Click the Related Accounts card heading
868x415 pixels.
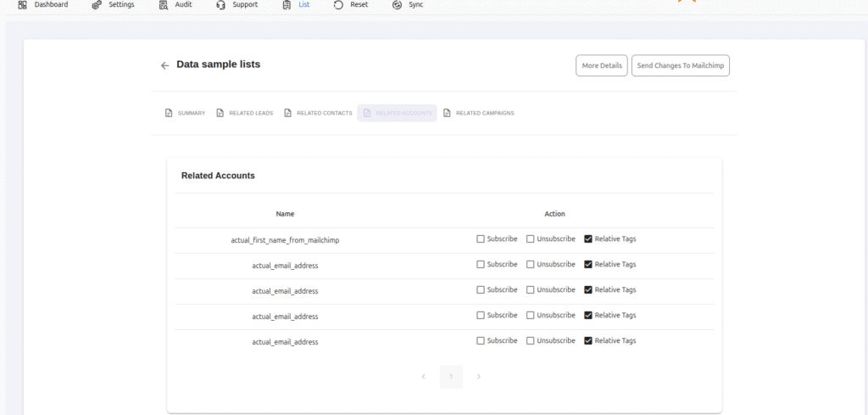(x=218, y=176)
